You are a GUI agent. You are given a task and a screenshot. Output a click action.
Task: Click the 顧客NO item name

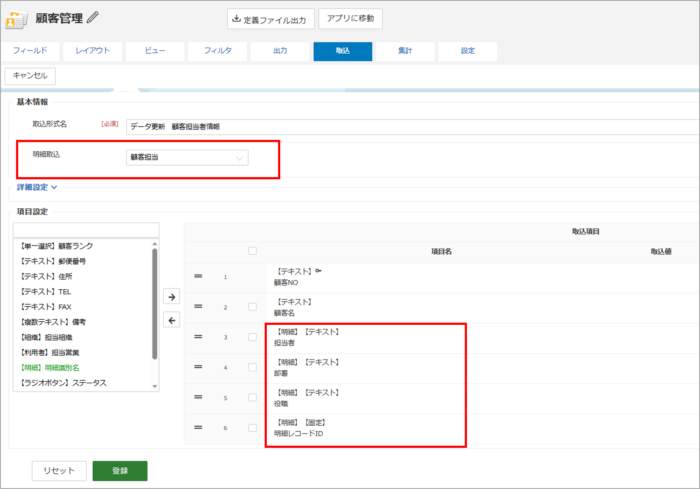tap(286, 283)
